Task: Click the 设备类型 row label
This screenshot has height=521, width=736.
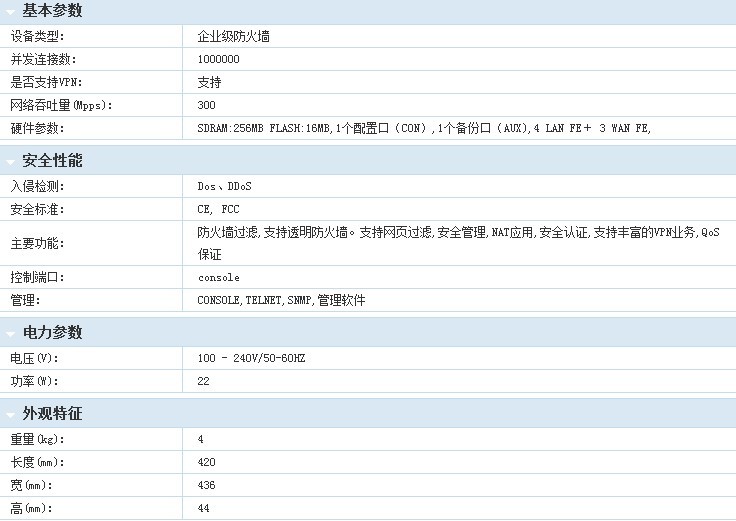Action: (37, 36)
